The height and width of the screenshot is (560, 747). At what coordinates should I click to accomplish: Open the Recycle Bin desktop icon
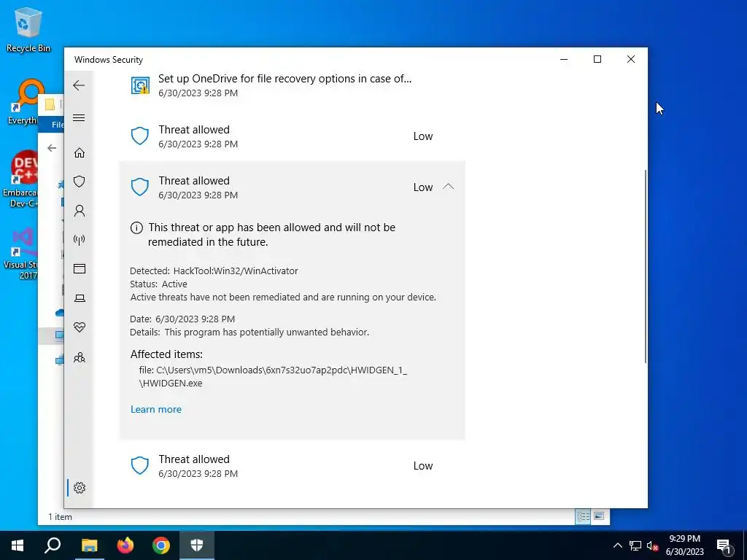click(x=28, y=30)
